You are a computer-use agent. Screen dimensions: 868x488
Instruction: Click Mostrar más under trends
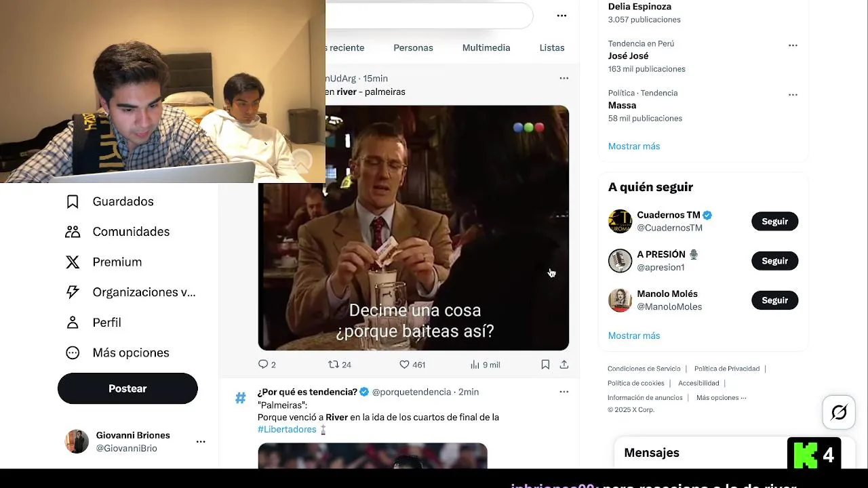coord(634,146)
